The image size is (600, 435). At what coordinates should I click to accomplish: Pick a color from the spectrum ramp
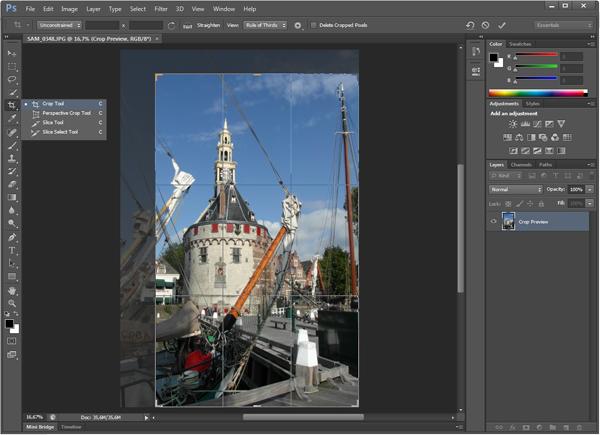538,93
